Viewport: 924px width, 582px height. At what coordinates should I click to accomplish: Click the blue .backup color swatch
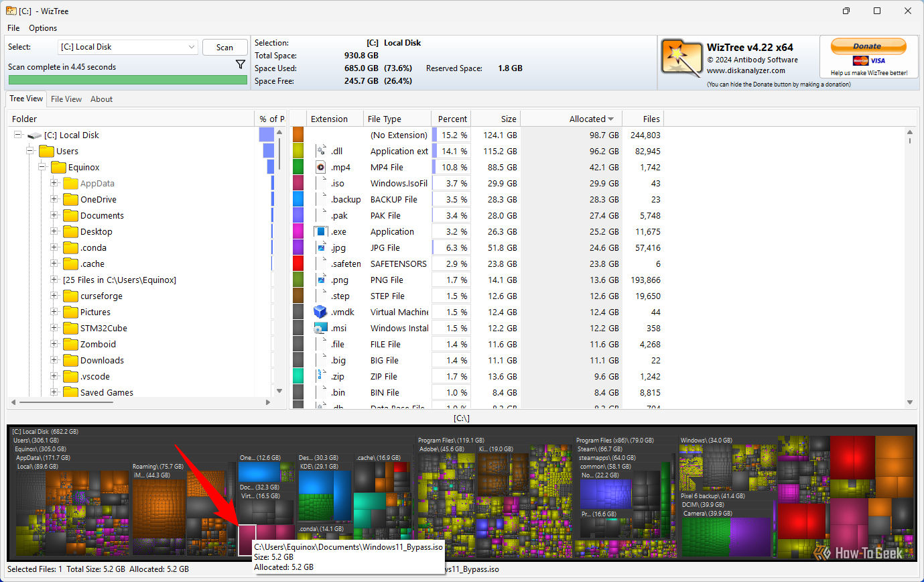[298, 200]
